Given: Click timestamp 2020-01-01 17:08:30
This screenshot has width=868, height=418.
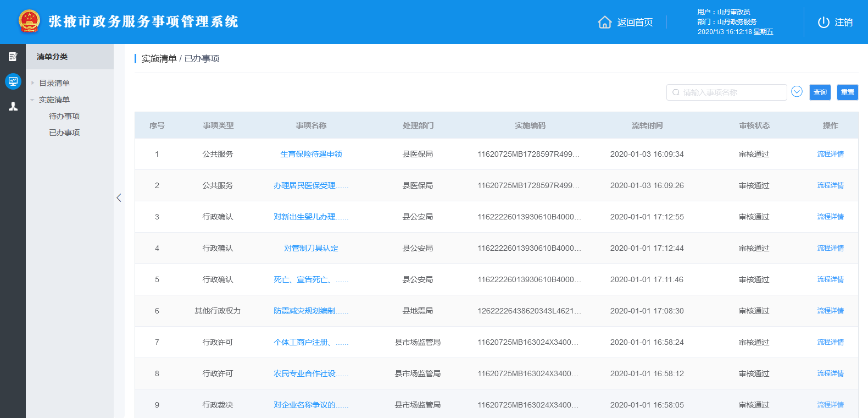Looking at the screenshot, I should (647, 311).
